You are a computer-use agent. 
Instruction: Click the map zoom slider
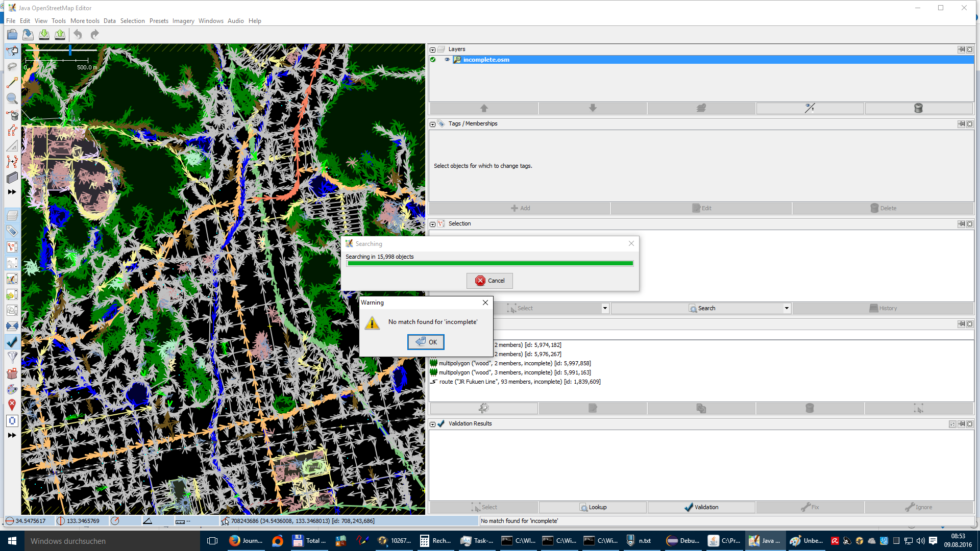70,50
